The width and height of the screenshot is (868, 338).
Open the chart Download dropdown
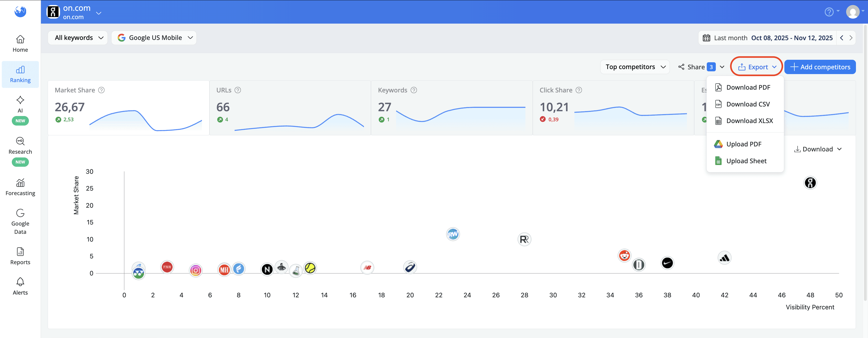818,149
